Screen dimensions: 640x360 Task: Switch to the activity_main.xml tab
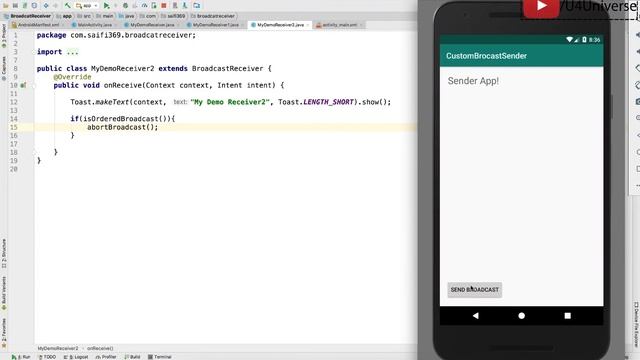pyautogui.click(x=339, y=25)
